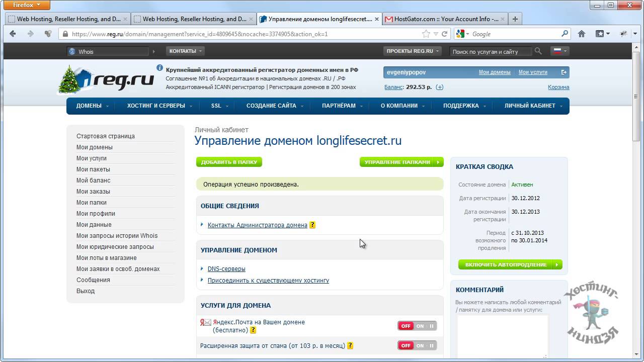The image size is (644, 362).
Task: Open help icon for Яндекс.Почта service
Action: pos(253,330)
